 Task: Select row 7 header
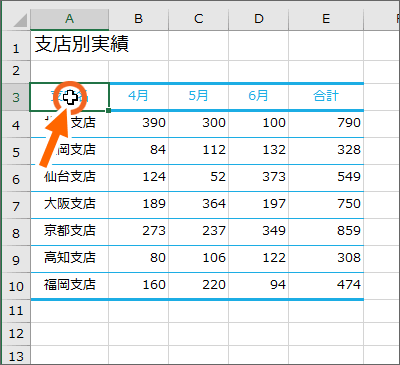pos(16,205)
